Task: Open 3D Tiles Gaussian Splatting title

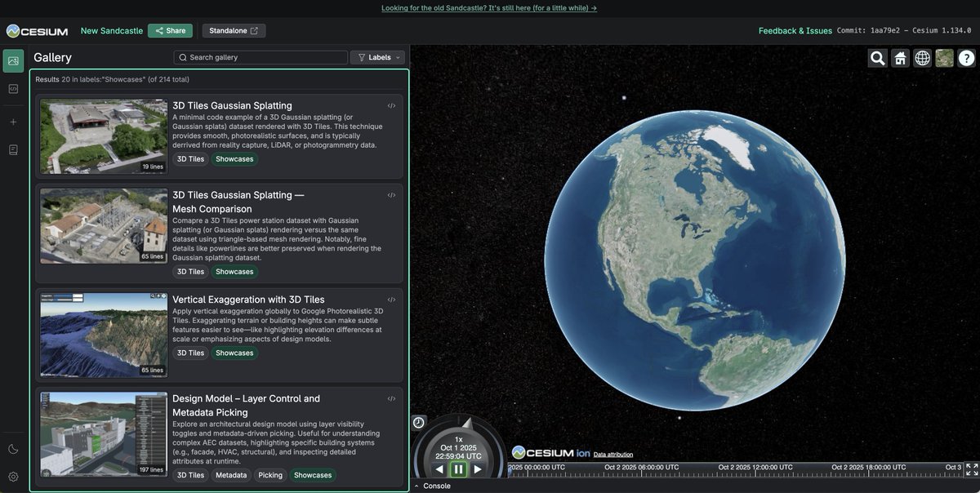Action: (232, 105)
